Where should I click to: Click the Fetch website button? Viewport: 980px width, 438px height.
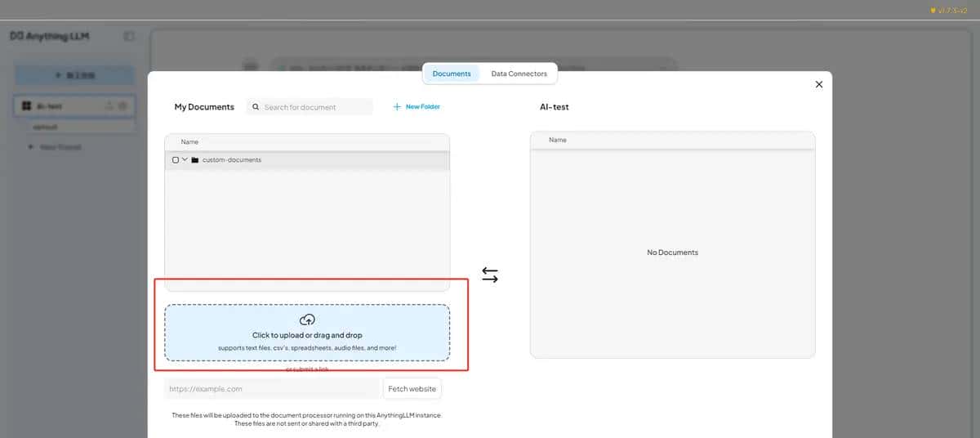click(412, 389)
